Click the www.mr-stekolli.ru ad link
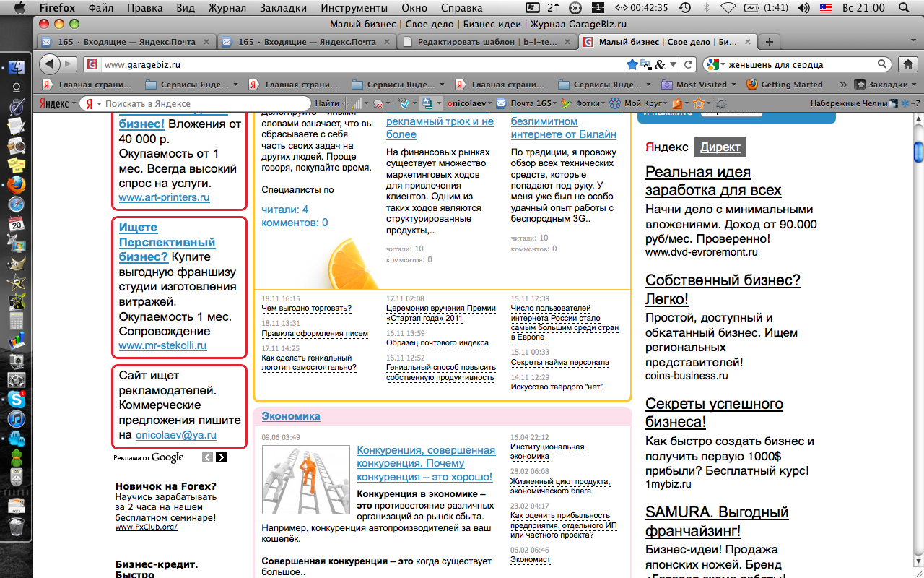 pos(162,345)
